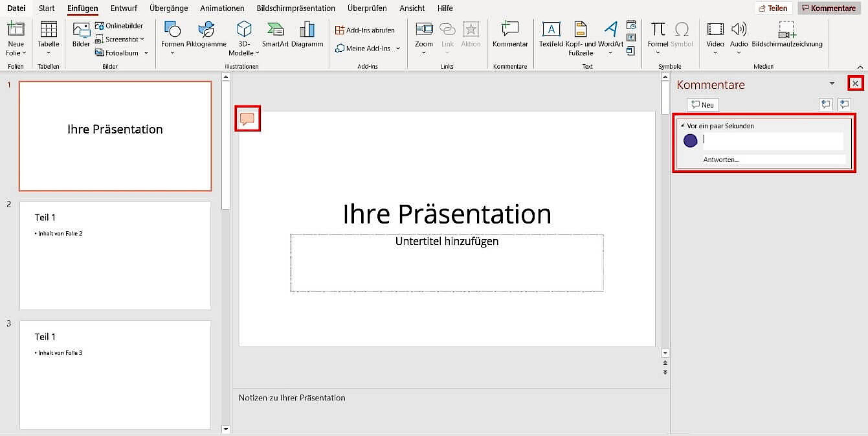
Task: Select the slide 2 thumbnail Teil 1
Action: point(115,254)
